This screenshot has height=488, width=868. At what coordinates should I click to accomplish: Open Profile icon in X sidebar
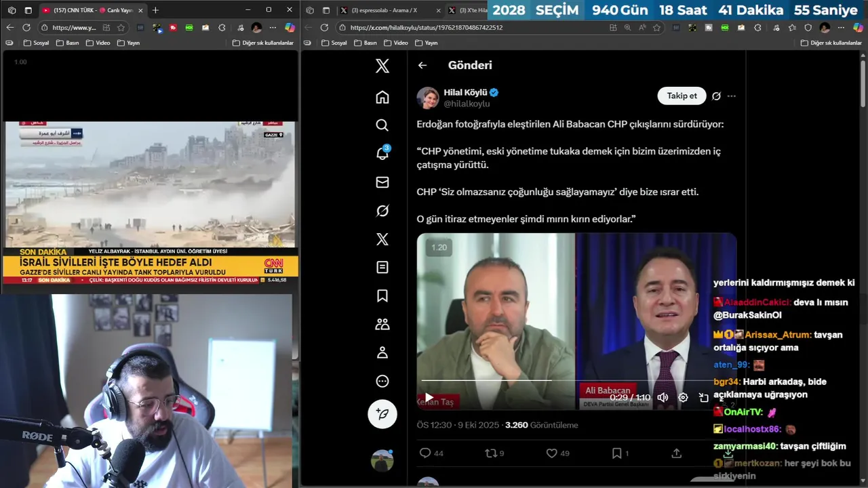pyautogui.click(x=382, y=352)
